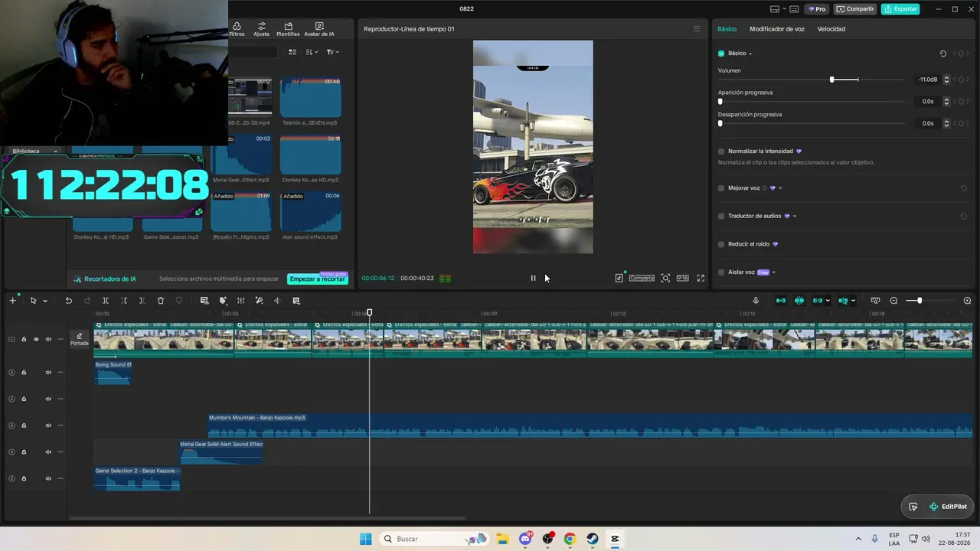Image resolution: width=980 pixels, height=551 pixels.
Task: Open the selection tool dropdown arrow
Action: pyautogui.click(x=45, y=301)
